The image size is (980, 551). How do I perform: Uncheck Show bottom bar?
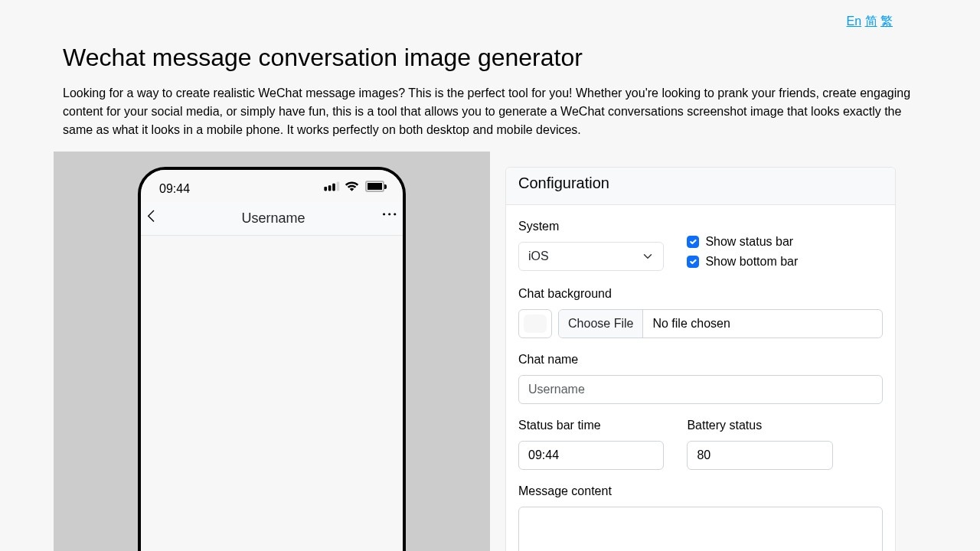pyautogui.click(x=693, y=262)
